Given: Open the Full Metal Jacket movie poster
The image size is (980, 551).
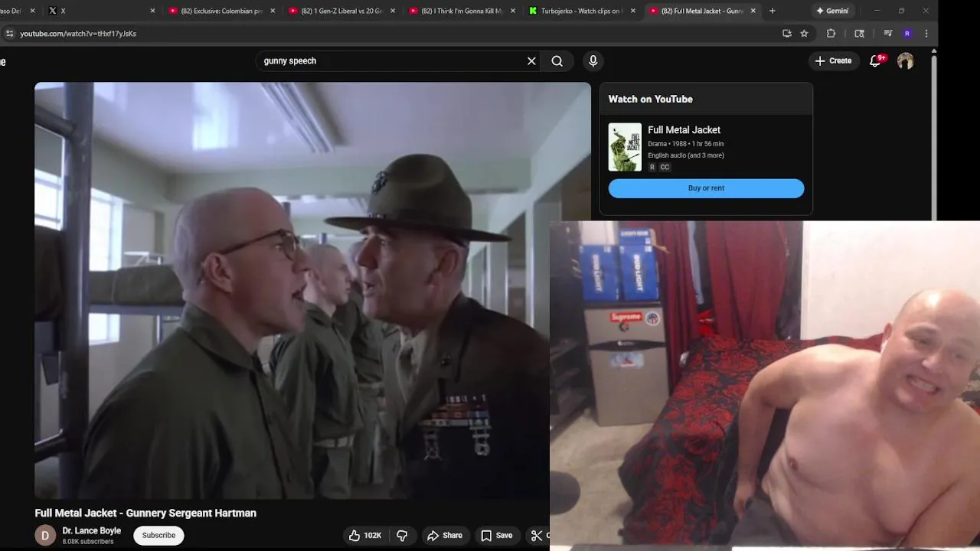Looking at the screenshot, I should tap(625, 147).
